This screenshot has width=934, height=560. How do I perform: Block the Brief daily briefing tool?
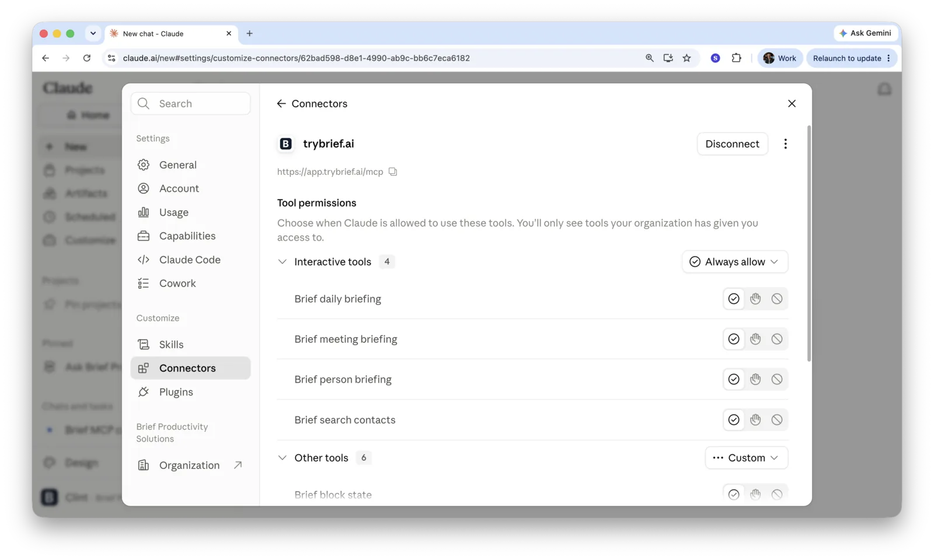click(x=777, y=299)
